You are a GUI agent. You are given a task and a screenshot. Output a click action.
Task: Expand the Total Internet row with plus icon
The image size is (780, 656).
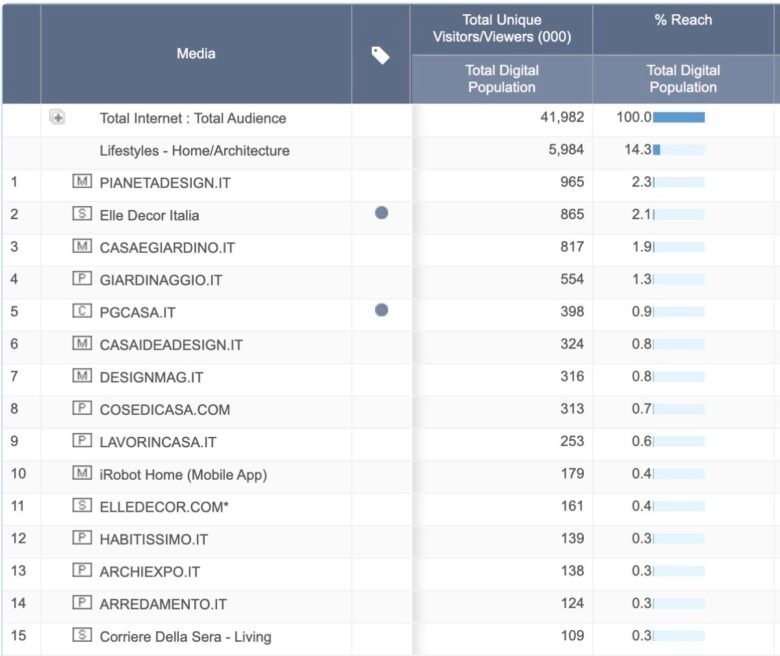coord(57,117)
